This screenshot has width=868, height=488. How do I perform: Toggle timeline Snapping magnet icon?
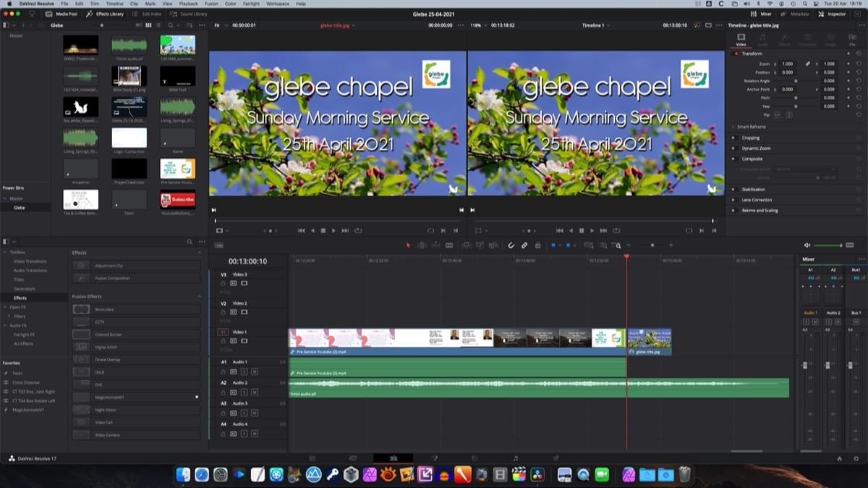511,245
